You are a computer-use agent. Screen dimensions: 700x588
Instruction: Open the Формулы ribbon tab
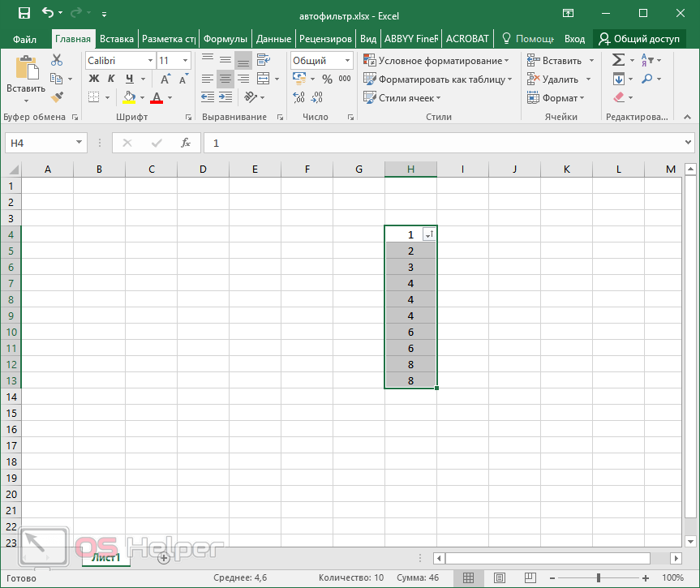(225, 38)
